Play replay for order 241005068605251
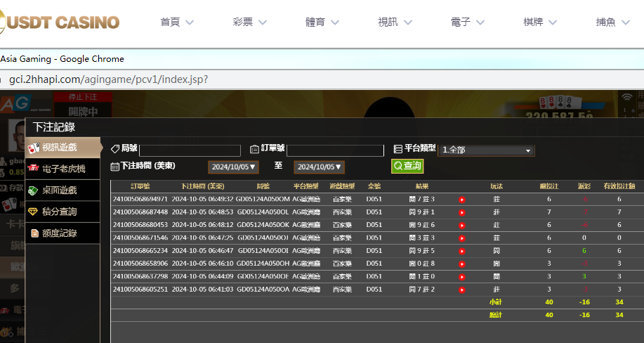This screenshot has height=343, width=644. [x=462, y=290]
